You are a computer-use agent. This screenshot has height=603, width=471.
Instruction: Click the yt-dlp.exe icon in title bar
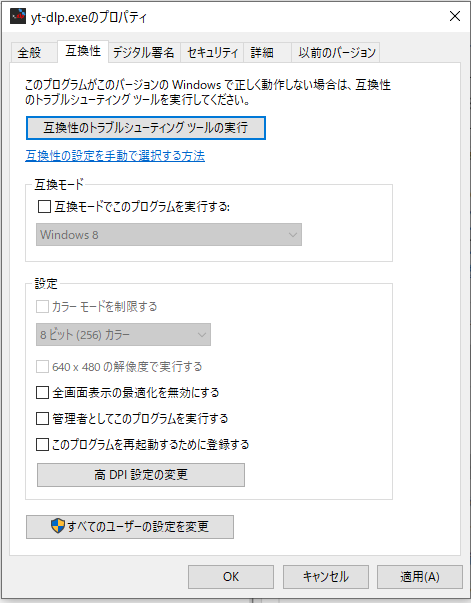pyautogui.click(x=18, y=16)
